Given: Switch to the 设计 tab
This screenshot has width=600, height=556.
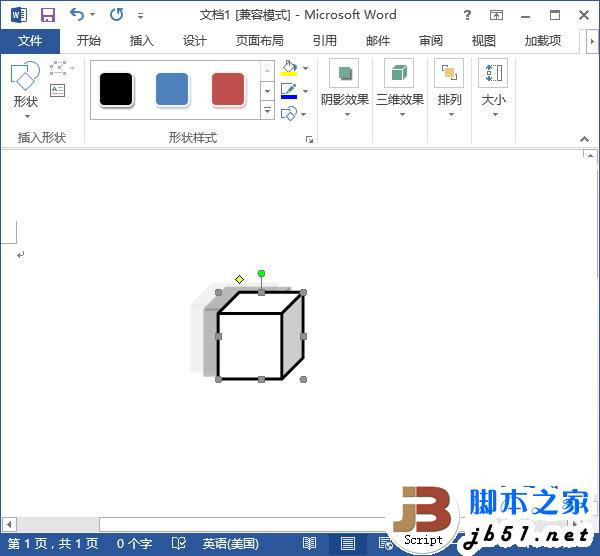Looking at the screenshot, I should point(194,41).
